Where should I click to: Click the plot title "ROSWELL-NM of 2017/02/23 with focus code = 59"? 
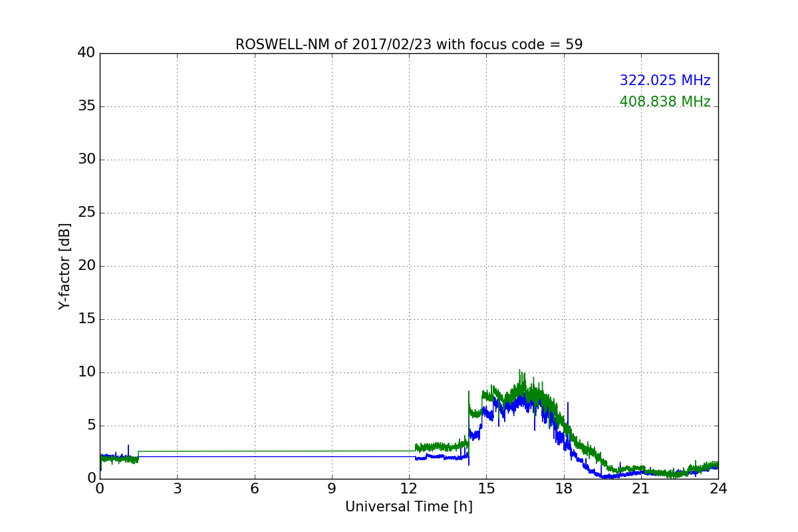pyautogui.click(x=409, y=45)
